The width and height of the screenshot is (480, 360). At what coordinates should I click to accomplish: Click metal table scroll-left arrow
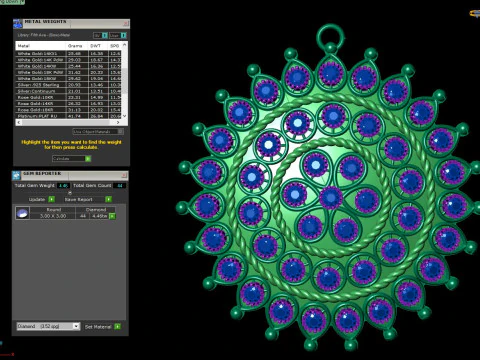(19, 122)
